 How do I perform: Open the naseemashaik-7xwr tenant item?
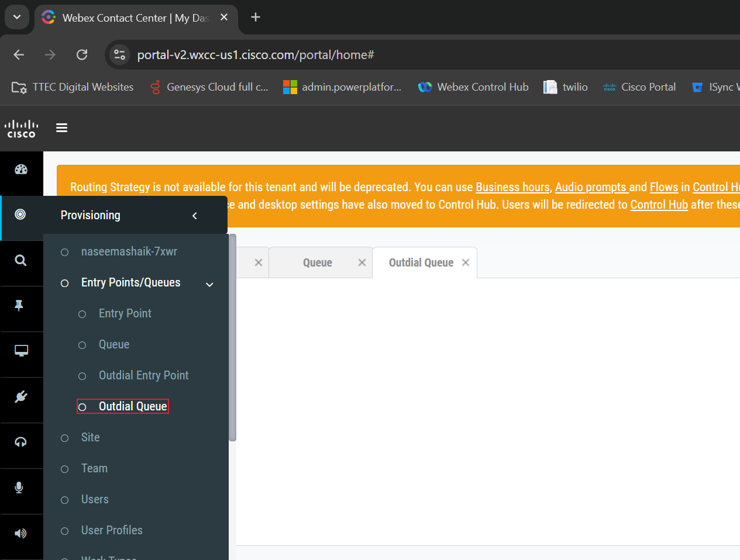coord(129,251)
